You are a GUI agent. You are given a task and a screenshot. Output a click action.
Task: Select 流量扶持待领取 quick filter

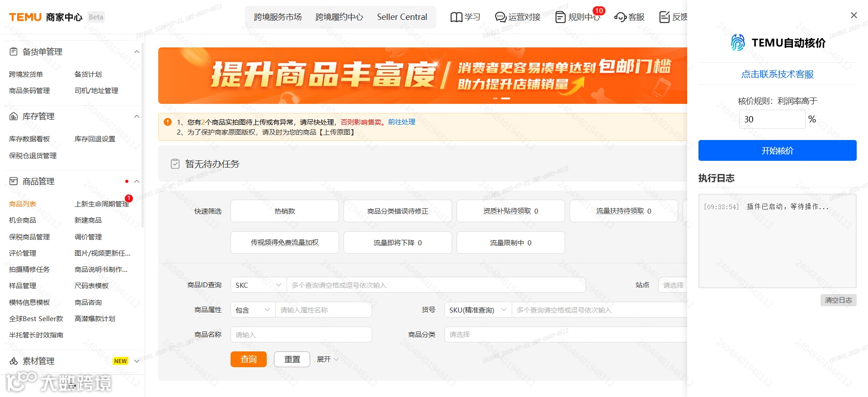click(624, 211)
